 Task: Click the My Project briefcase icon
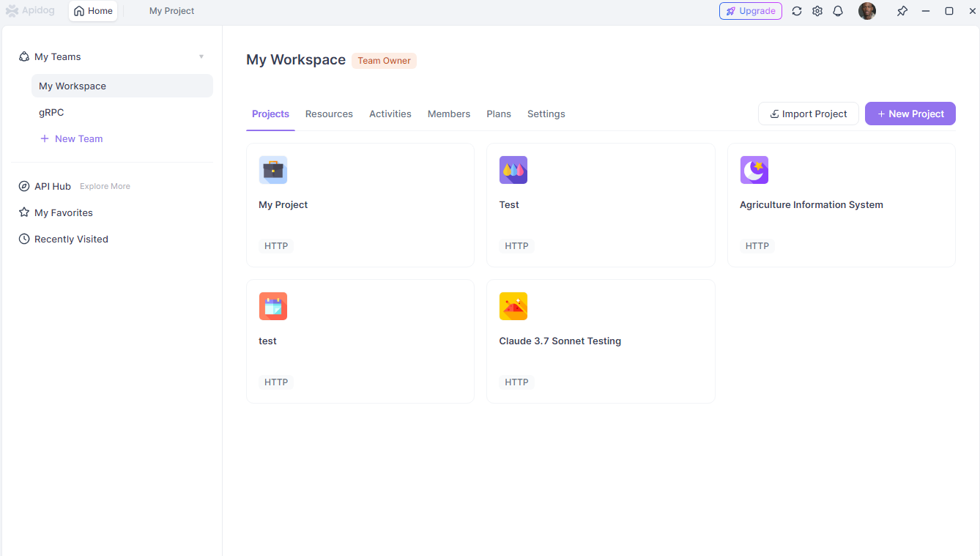click(x=273, y=170)
